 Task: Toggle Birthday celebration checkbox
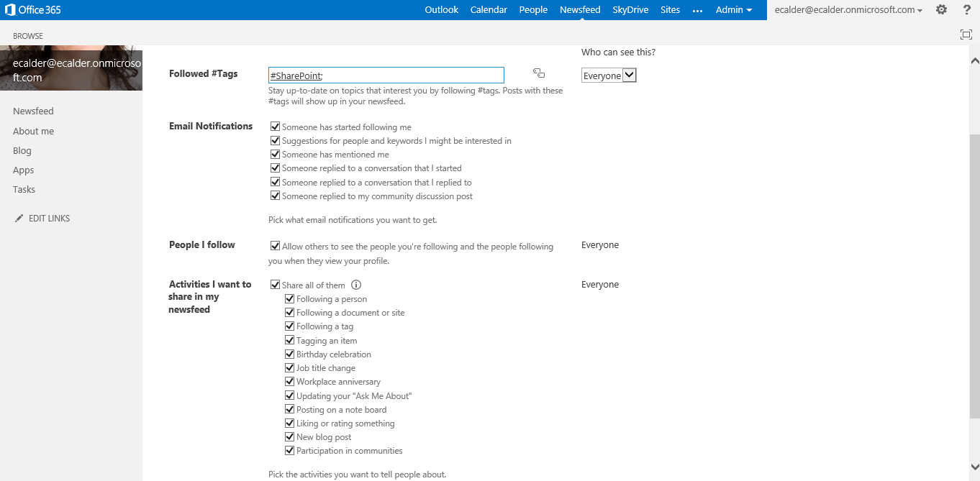coord(290,354)
